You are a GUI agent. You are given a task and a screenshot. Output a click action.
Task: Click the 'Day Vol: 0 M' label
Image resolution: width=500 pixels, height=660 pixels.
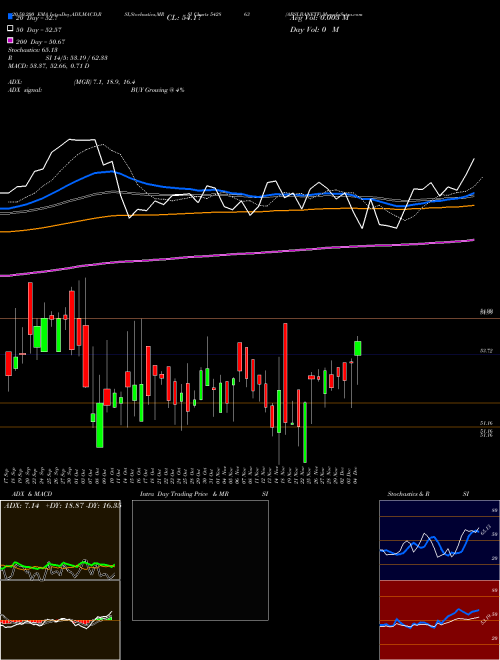click(315, 29)
